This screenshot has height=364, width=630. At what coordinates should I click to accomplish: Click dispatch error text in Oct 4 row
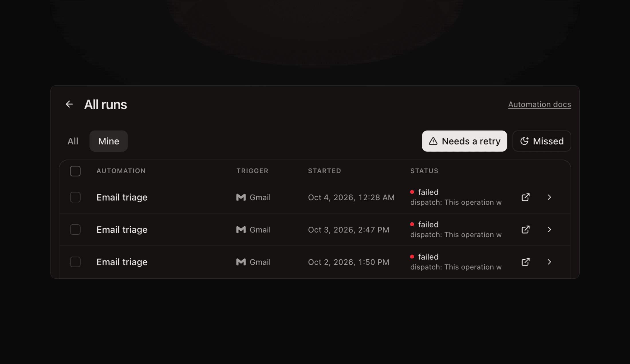[456, 202]
